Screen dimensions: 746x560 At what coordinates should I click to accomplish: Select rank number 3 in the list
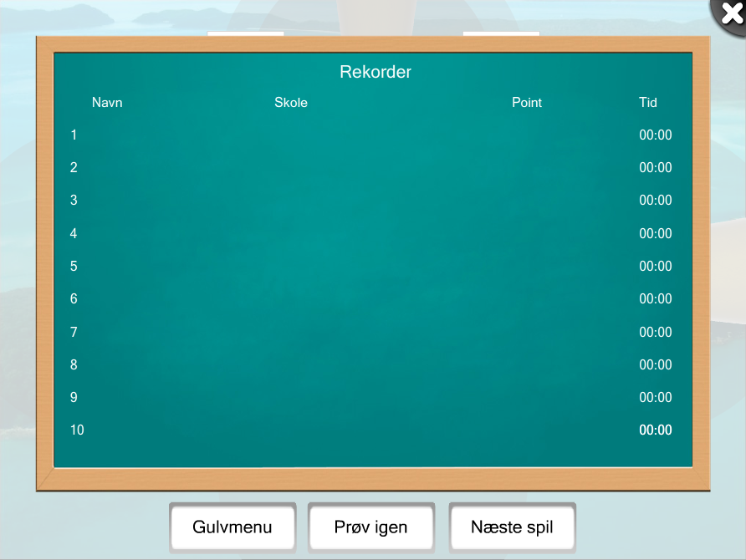click(74, 201)
